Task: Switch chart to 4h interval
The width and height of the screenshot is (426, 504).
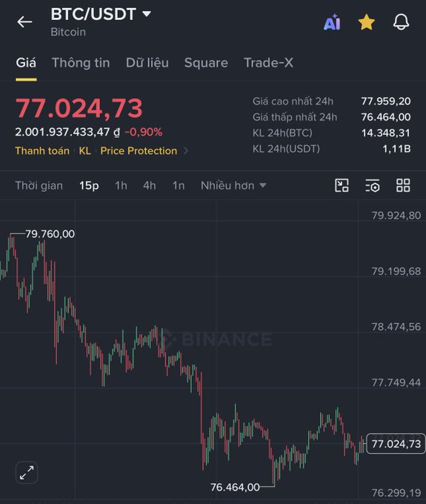Action: (150, 185)
